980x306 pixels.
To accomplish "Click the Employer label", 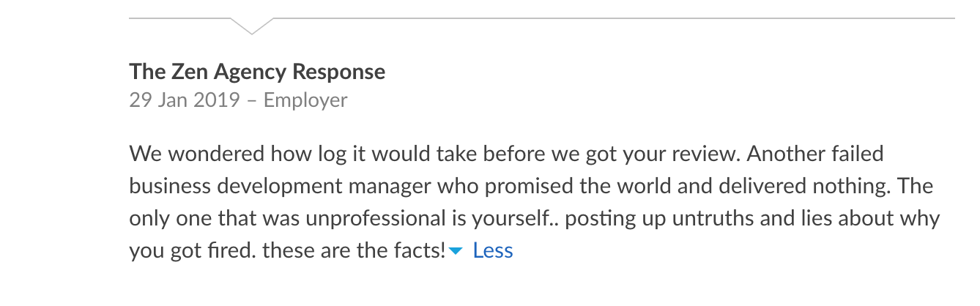I will [305, 100].
